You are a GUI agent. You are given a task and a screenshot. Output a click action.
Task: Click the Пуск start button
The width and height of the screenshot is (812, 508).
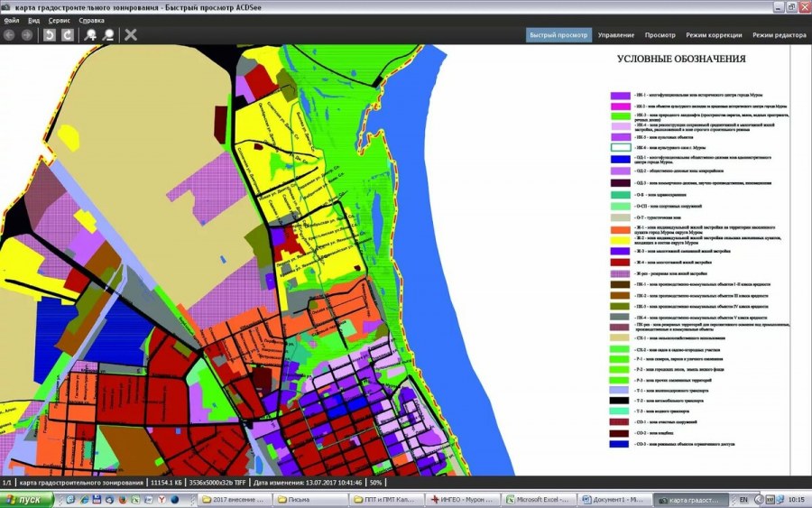tap(24, 500)
